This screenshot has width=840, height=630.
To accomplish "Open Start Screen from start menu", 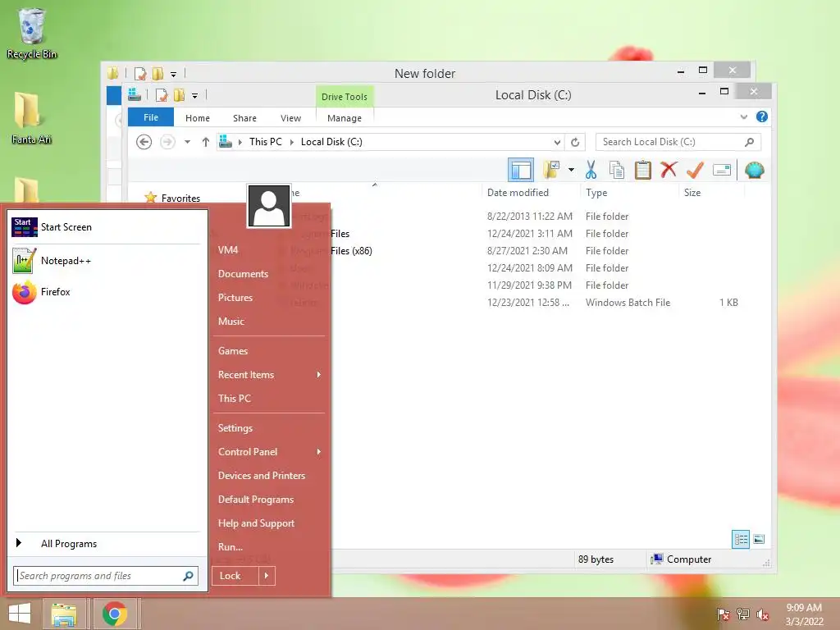I will coord(106,227).
